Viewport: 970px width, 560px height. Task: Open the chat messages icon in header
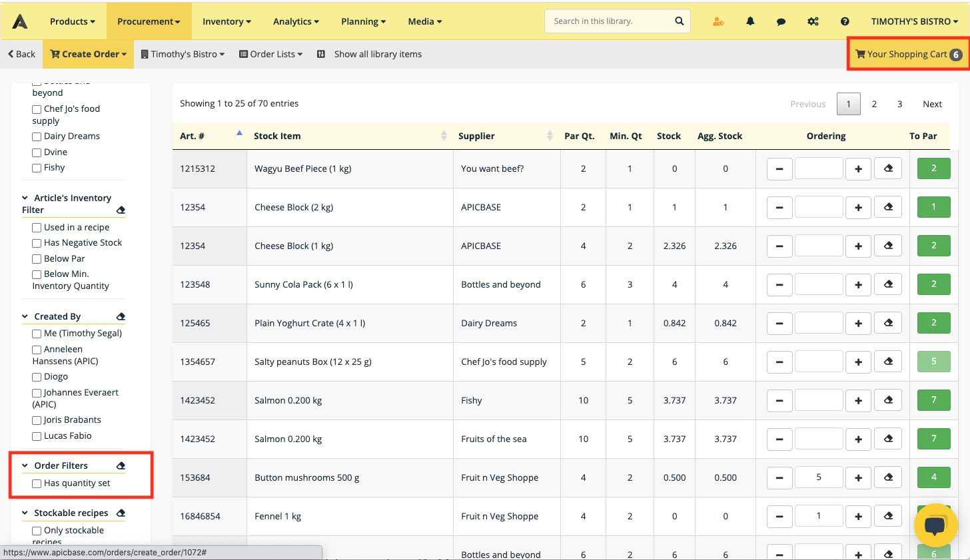pyautogui.click(x=781, y=21)
